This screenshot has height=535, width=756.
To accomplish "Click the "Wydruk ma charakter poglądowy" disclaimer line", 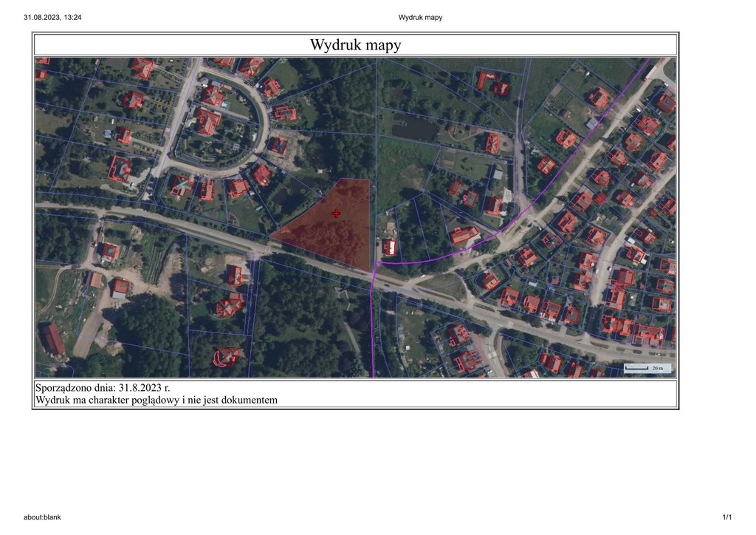I will coord(156,400).
